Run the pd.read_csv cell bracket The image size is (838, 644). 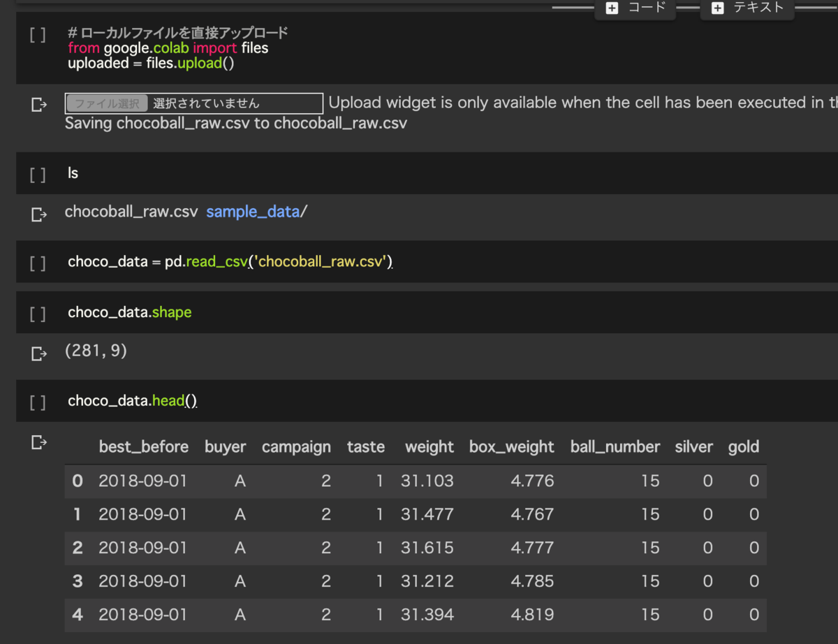point(38,263)
